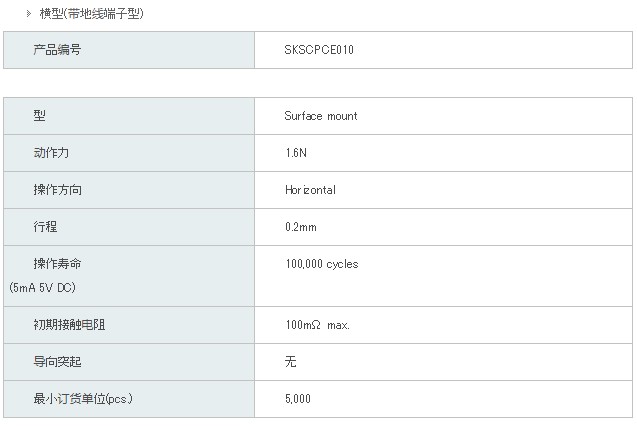Select the Horizontal direction value
This screenshot has width=637, height=440.
point(310,190)
